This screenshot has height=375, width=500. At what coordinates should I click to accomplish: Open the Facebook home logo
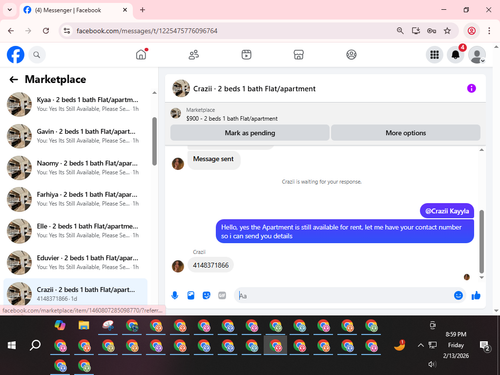pyautogui.click(x=16, y=55)
